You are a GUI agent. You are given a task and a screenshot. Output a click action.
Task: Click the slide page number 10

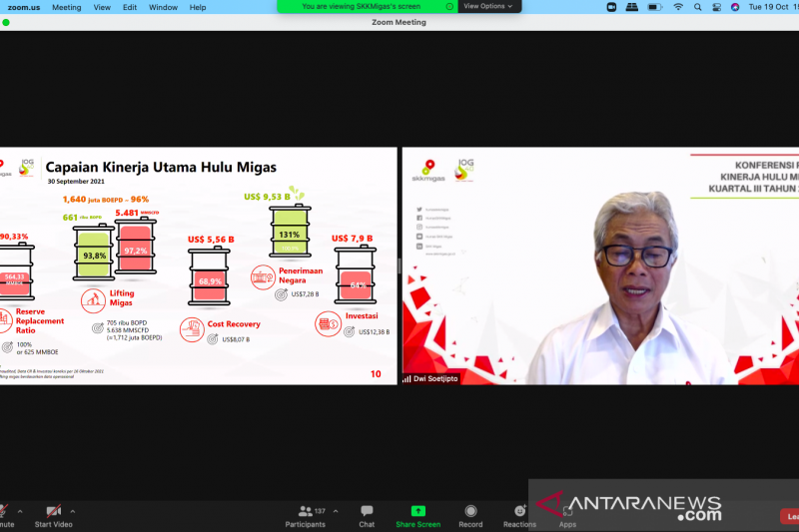pos(376,374)
